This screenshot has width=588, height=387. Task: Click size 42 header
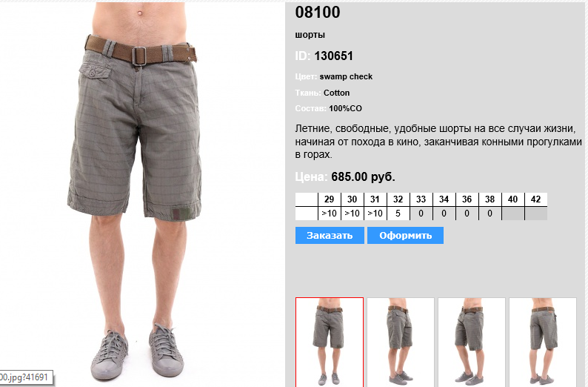coord(536,199)
